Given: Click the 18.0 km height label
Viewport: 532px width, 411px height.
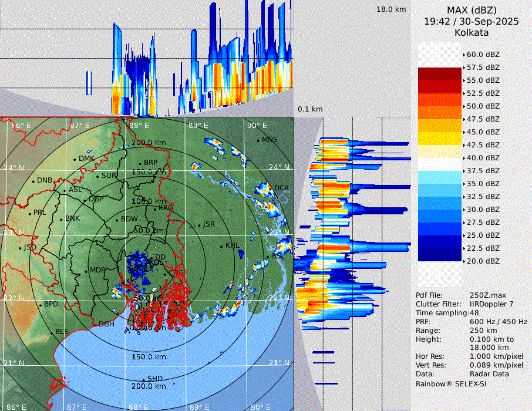Looking at the screenshot, I should pos(391,9).
